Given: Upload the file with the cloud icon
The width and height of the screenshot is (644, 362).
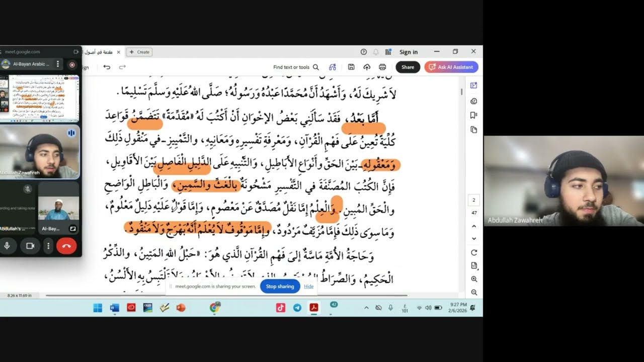Looking at the screenshot, I should point(367,67).
